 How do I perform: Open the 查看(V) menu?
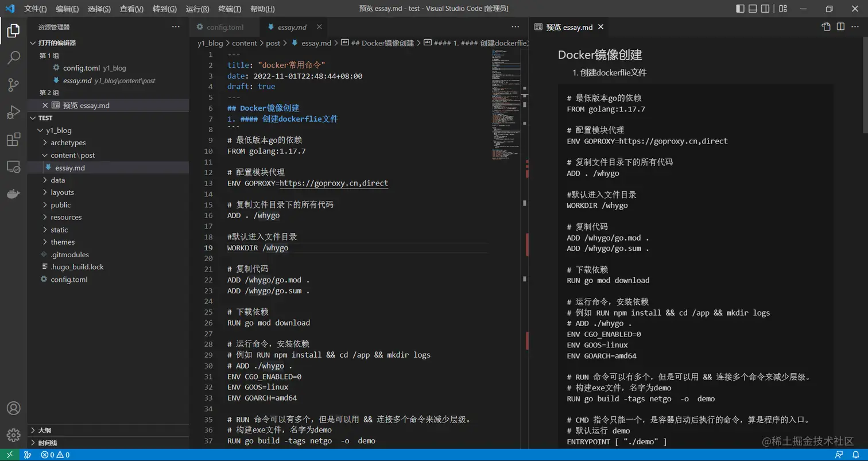tap(131, 9)
